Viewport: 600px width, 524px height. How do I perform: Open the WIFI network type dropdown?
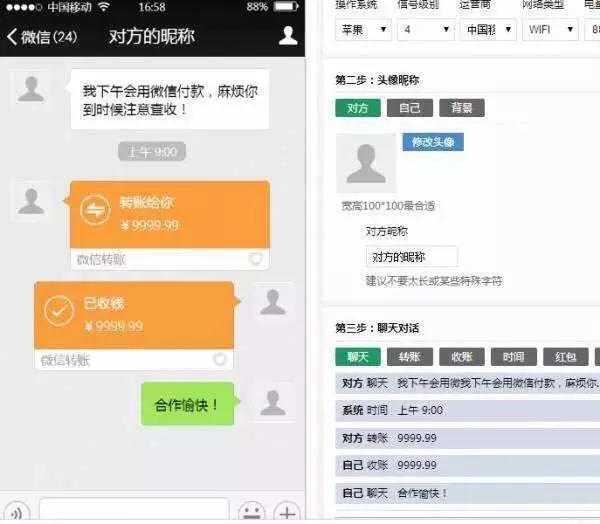pyautogui.click(x=551, y=29)
